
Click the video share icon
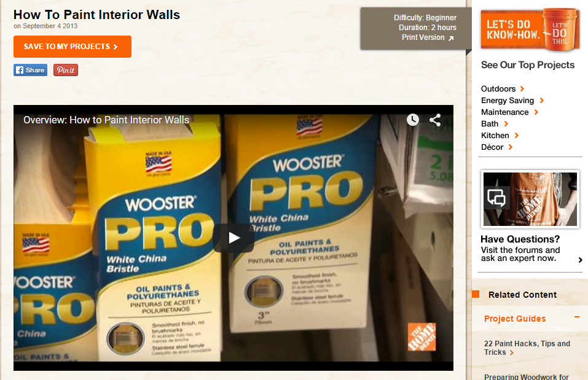click(x=435, y=120)
